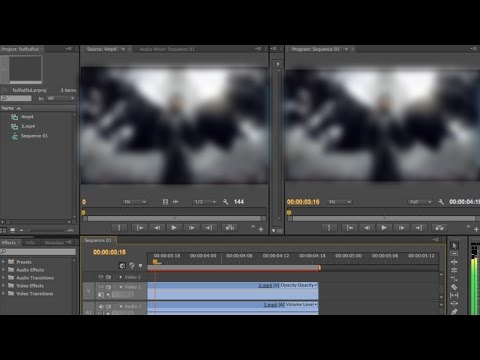Toggle timeline Snap button
The image size is (480, 360).
pos(122,265)
